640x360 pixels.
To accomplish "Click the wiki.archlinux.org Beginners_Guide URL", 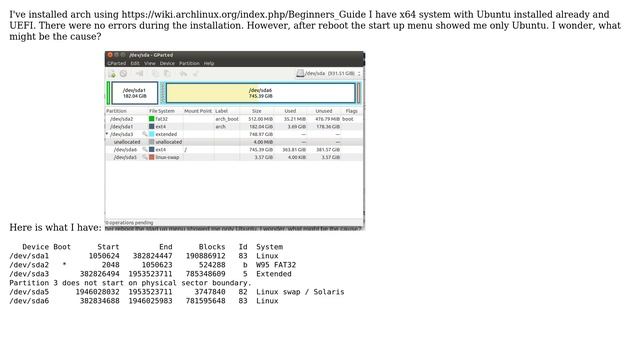I will click(244, 14).
